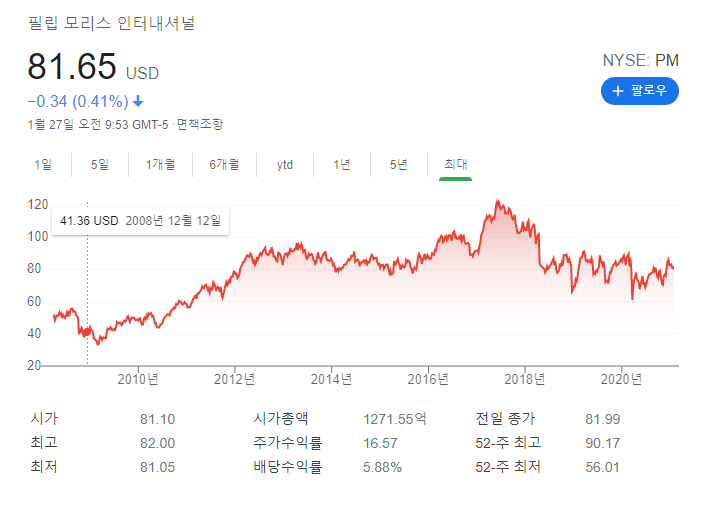Screen dimensions: 720x515
Task: Click the 최고 value 82.00
Action: [x=158, y=443]
